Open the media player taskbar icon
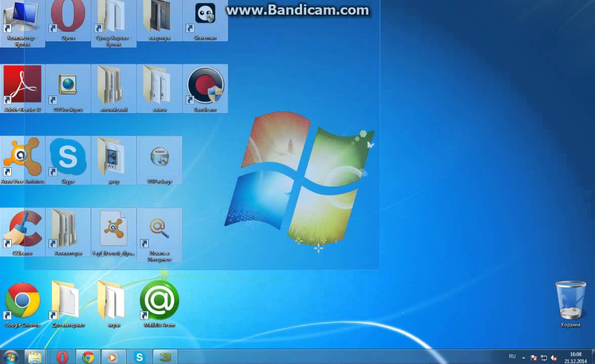Viewport: 595px width, 364px height. coord(113,357)
